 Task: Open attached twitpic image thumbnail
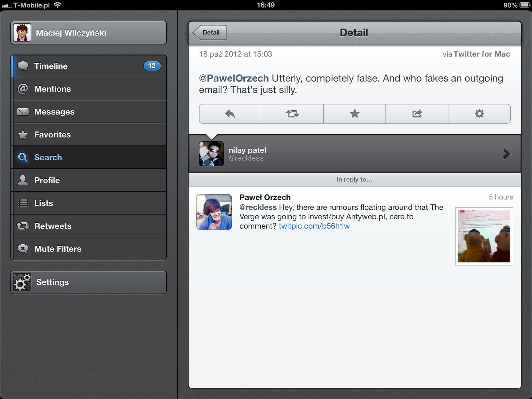pos(484,236)
